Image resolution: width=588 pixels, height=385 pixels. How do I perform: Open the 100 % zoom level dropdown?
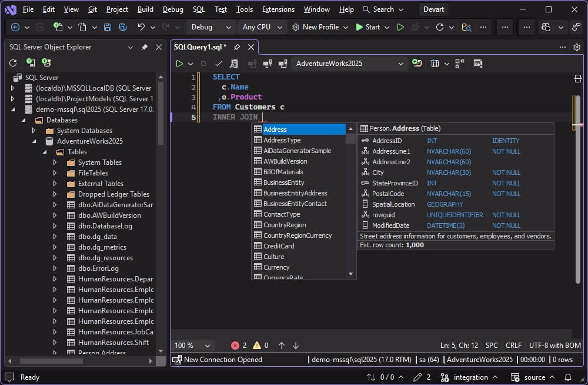192,346
